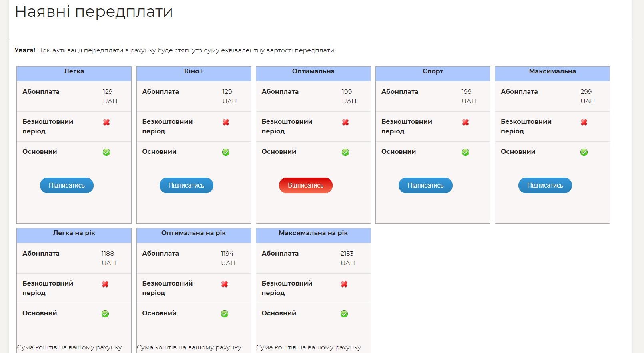Click green checkmark in Максимальна на рік plan
This screenshot has height=353, width=644.
click(x=344, y=314)
